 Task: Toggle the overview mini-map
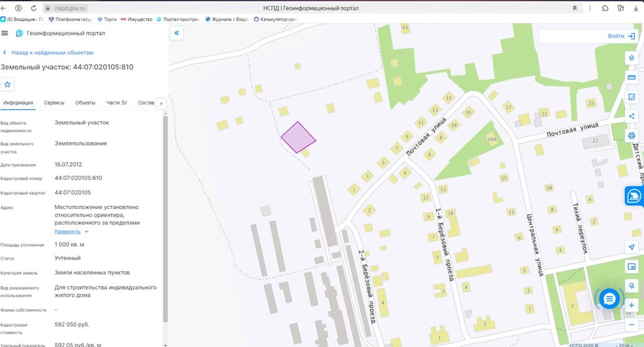(632, 267)
